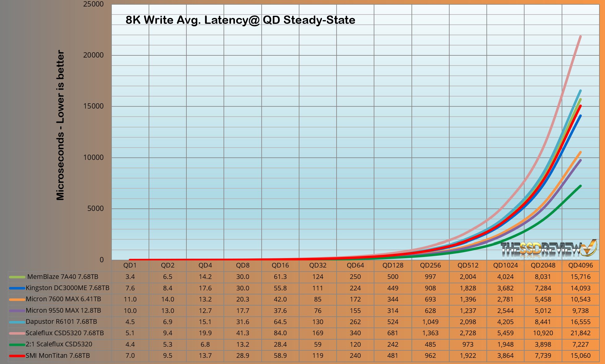Click the SMI MonTitan red legend line
The image size is (605, 364).
(17, 356)
